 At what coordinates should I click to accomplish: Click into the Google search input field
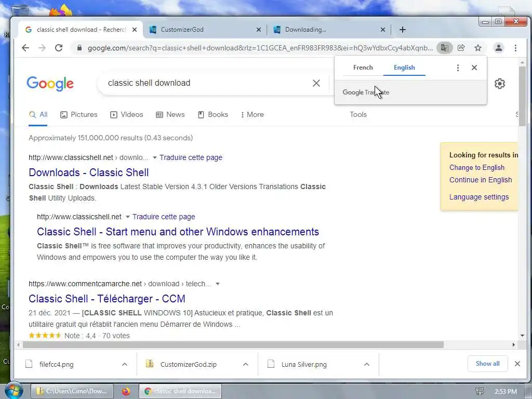[x=207, y=83]
